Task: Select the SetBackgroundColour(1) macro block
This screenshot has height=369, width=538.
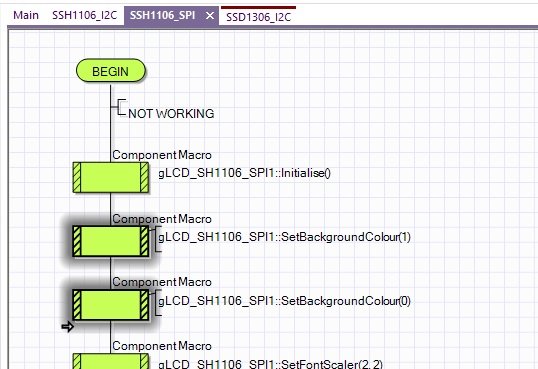Action: (x=110, y=241)
